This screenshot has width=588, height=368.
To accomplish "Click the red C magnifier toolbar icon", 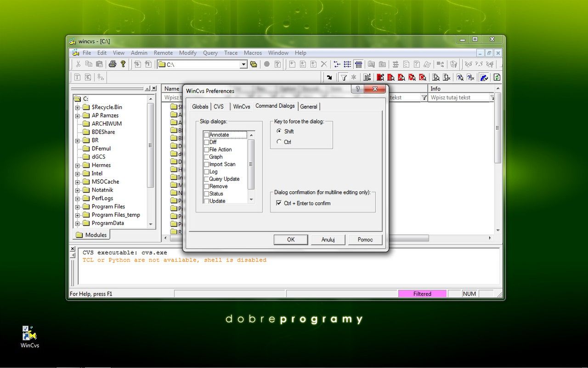I will pos(423,77).
